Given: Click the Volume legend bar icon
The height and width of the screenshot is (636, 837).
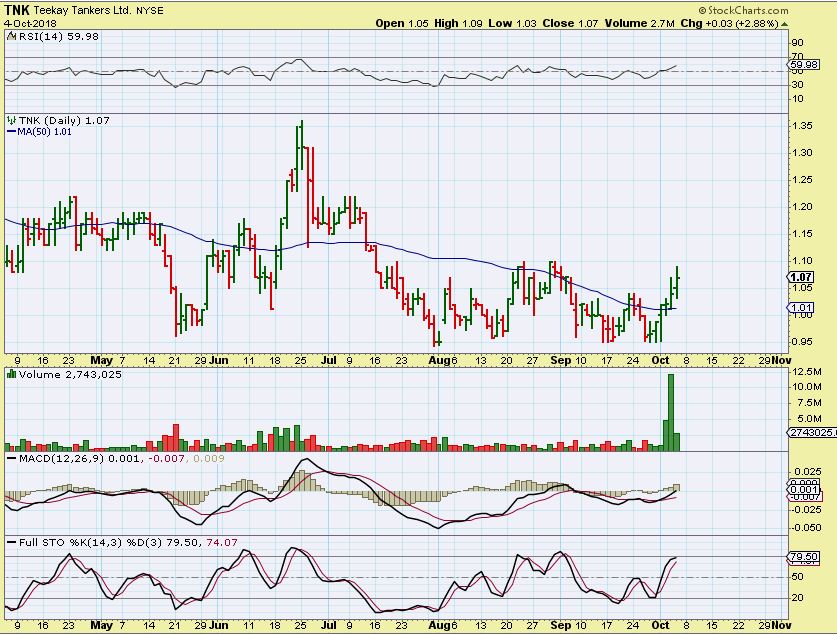Looking at the screenshot, I should (11, 374).
